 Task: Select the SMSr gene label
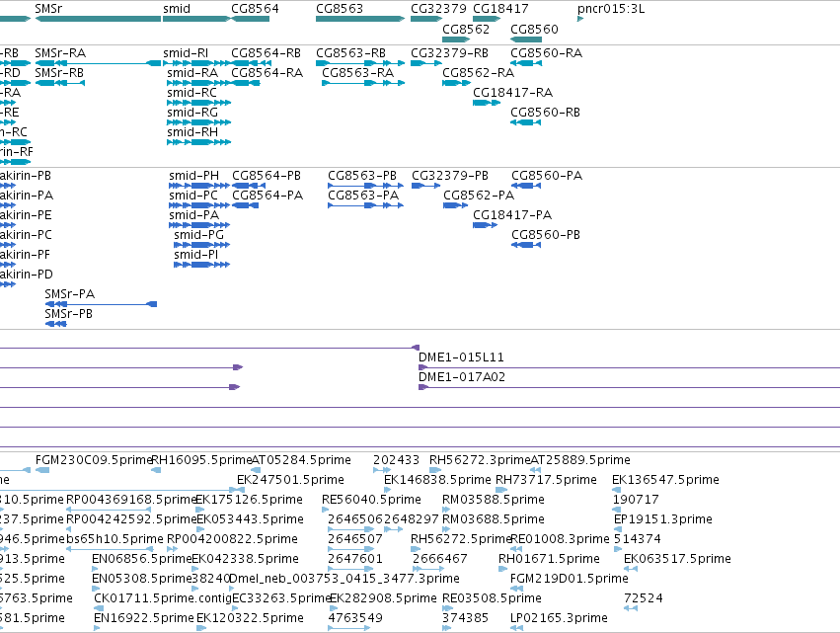[x=48, y=9]
